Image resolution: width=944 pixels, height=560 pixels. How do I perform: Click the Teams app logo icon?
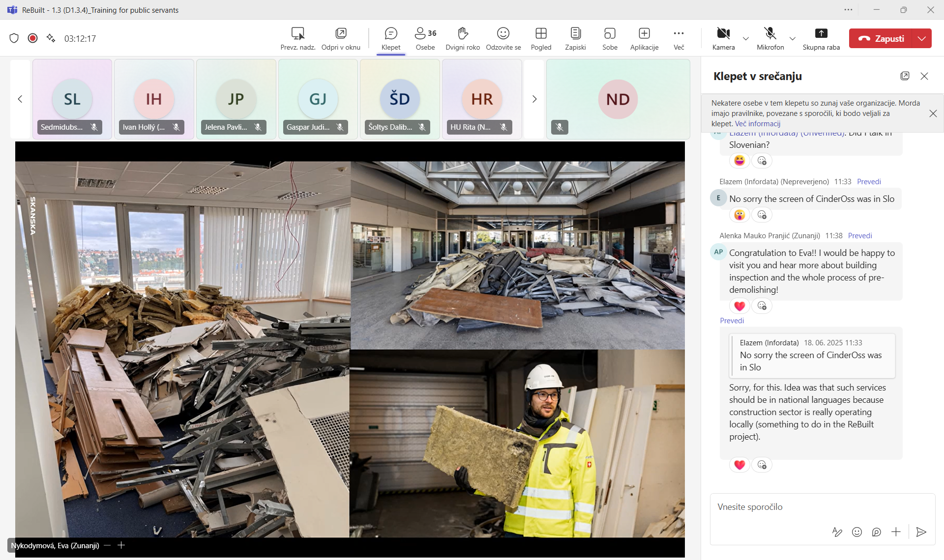pyautogui.click(x=12, y=10)
